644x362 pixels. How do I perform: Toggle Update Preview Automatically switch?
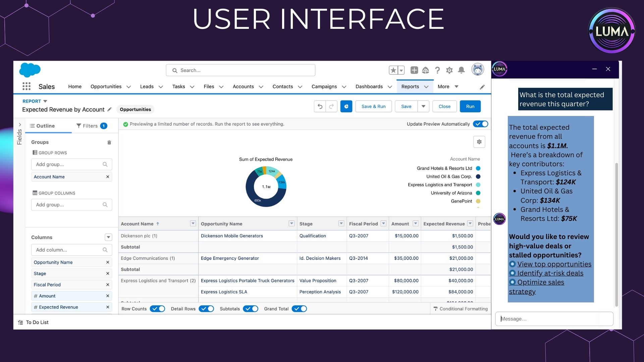481,124
